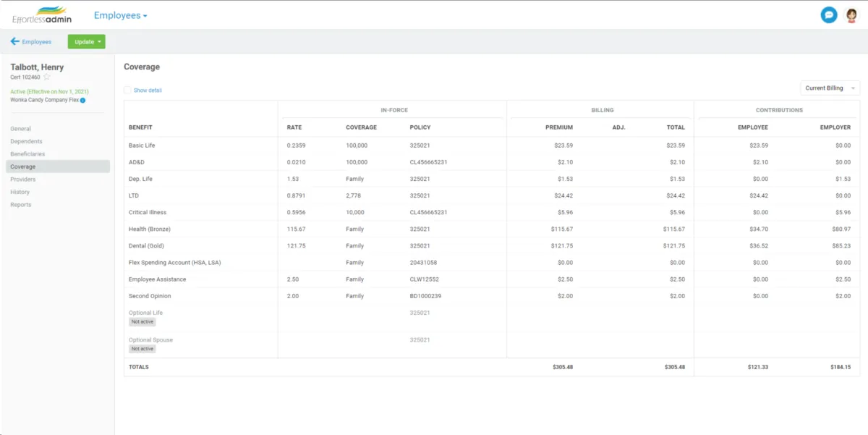Go to the General section
868x435 pixels.
(x=21, y=129)
